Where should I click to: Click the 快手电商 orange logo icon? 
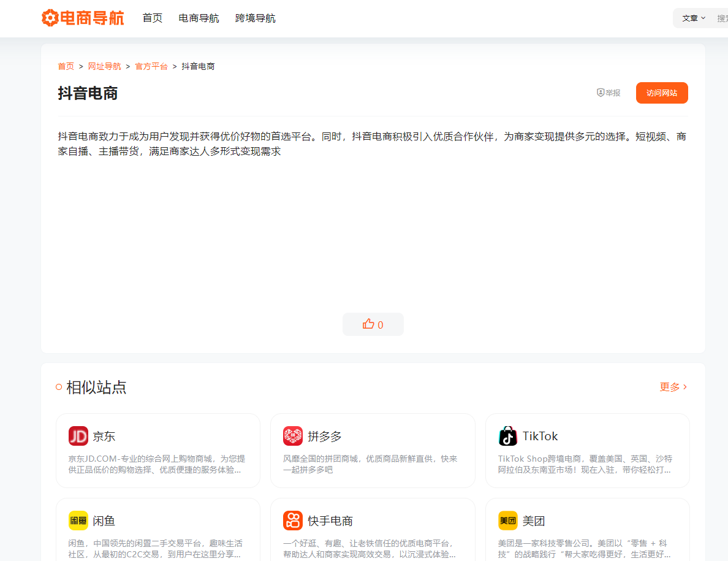point(292,521)
